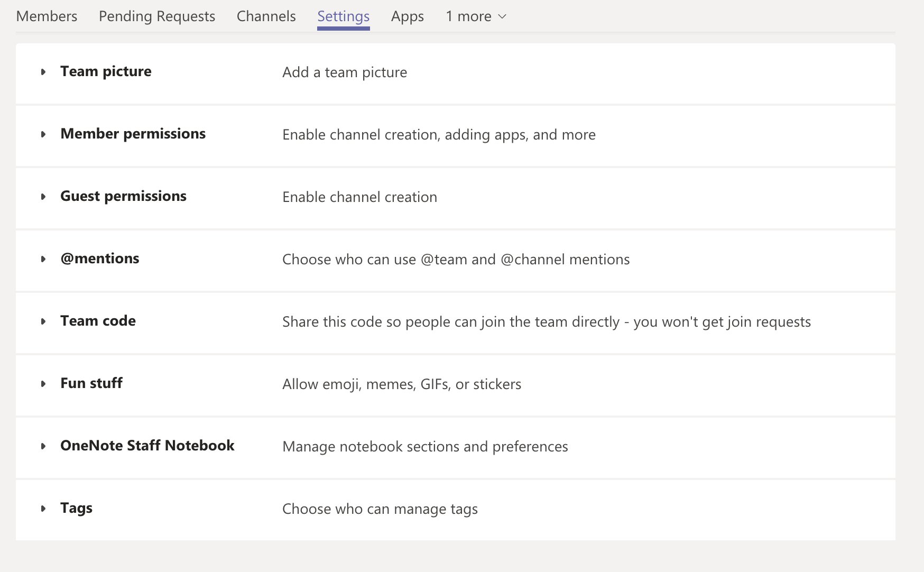
Task: Expand Guest permissions using its arrow
Action: (x=43, y=197)
